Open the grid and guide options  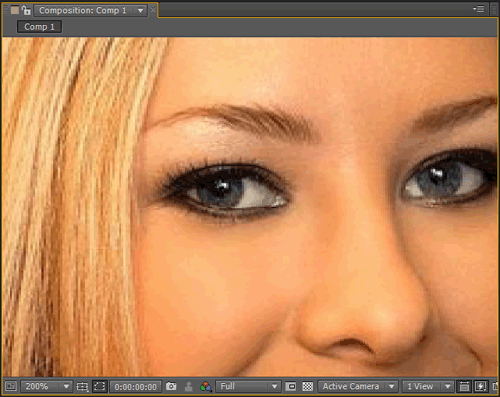(82, 386)
